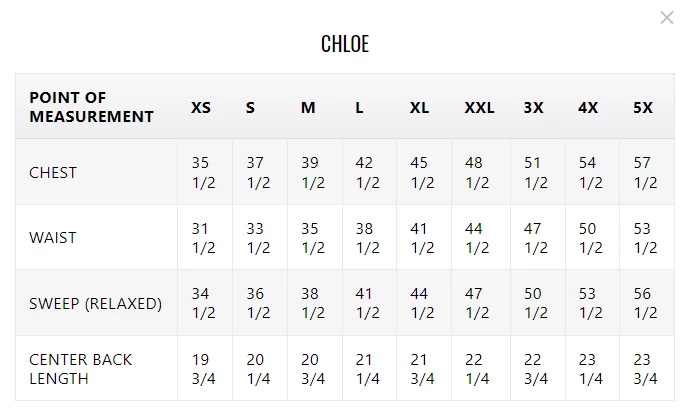Select the CHEST row label

[53, 172]
